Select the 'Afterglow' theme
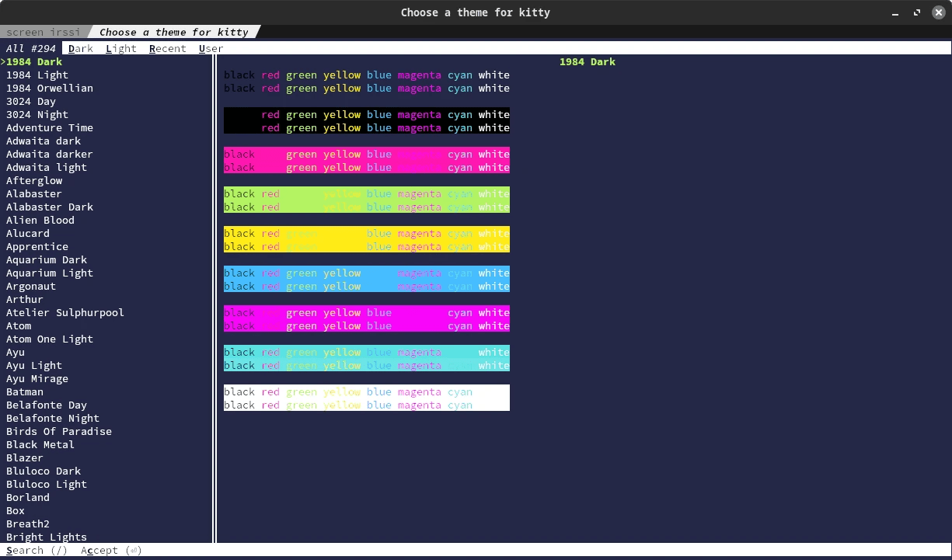The image size is (952, 560). (x=34, y=180)
